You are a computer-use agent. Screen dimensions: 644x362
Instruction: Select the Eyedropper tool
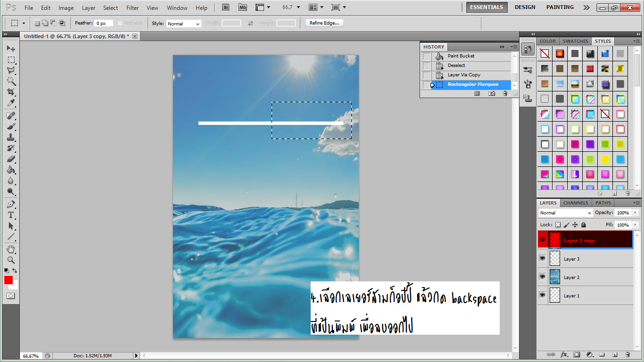(x=11, y=103)
